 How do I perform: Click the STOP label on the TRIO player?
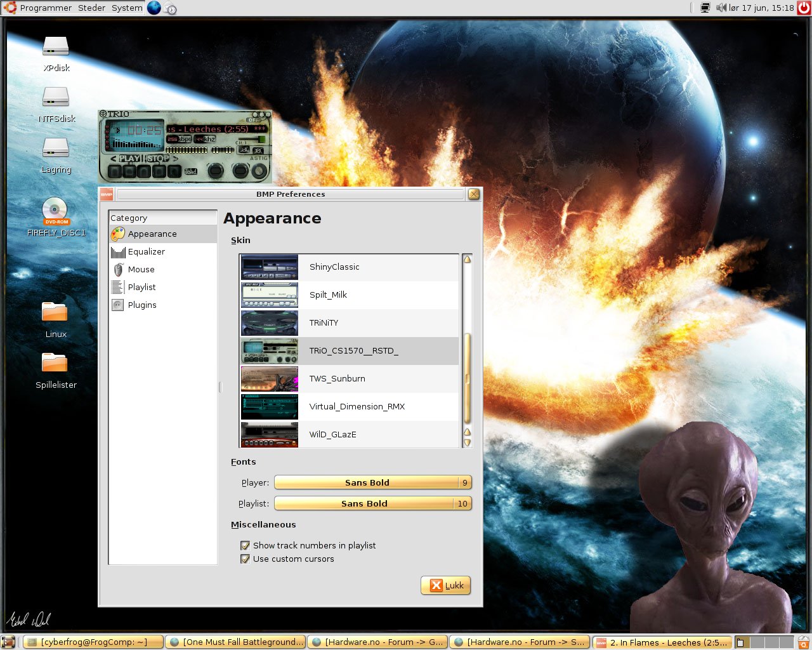pos(158,159)
